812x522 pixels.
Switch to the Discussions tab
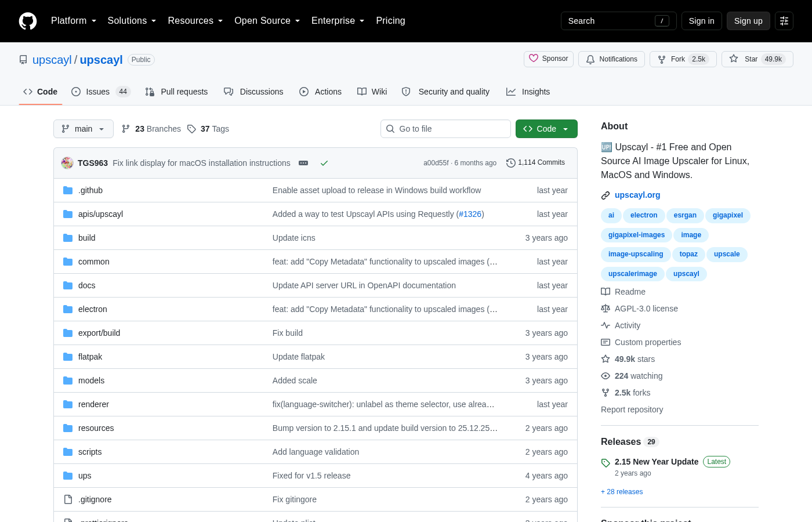[253, 92]
